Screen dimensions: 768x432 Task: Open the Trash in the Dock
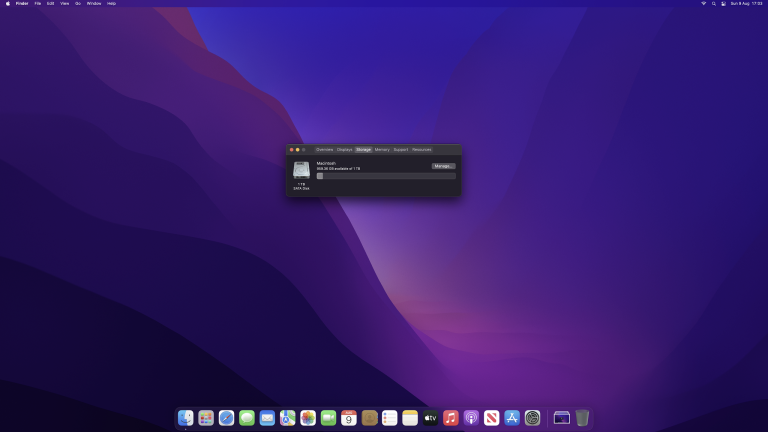point(582,418)
